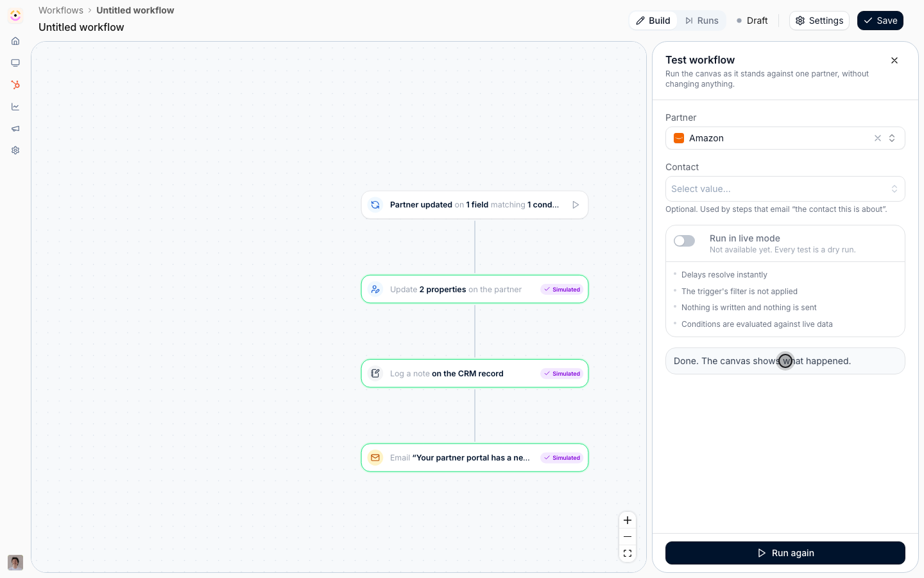Image resolution: width=924 pixels, height=578 pixels.
Task: Open the home icon in sidebar
Action: pos(15,41)
